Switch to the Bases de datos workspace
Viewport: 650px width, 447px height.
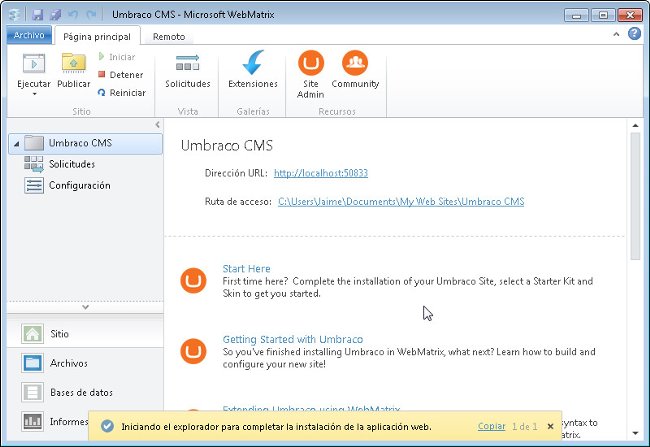tap(85, 392)
